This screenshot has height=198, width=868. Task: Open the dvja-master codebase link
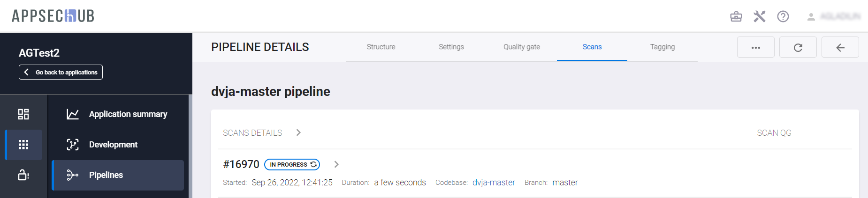[x=494, y=183]
